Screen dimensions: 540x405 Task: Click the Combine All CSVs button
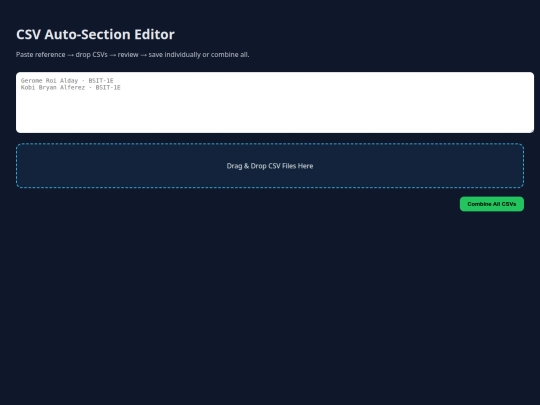click(x=491, y=204)
